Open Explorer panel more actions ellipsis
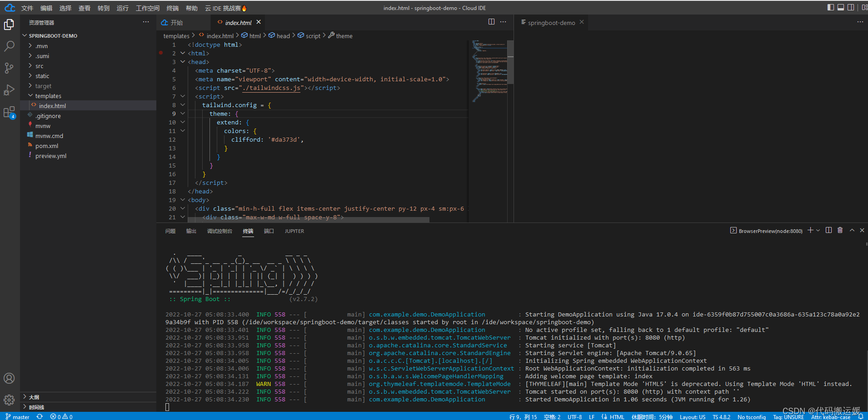This screenshot has height=420, width=868. (146, 22)
